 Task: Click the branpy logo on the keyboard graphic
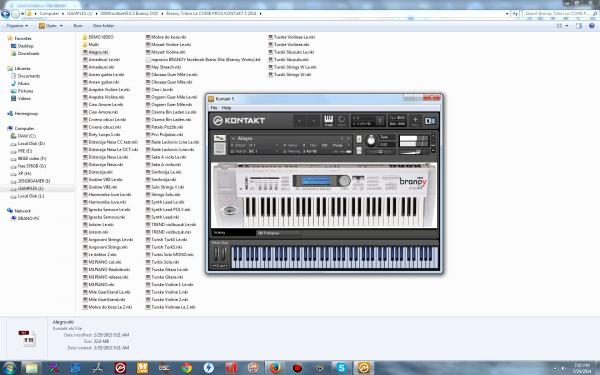point(412,181)
